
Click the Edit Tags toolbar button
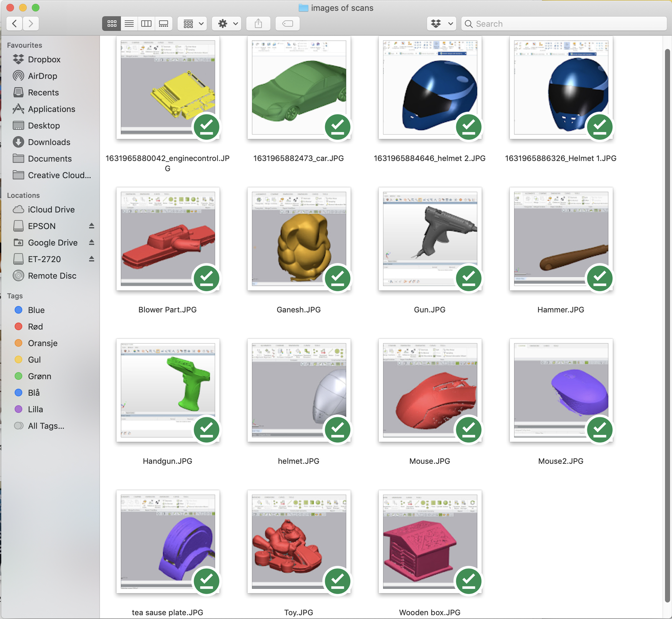coord(288,23)
